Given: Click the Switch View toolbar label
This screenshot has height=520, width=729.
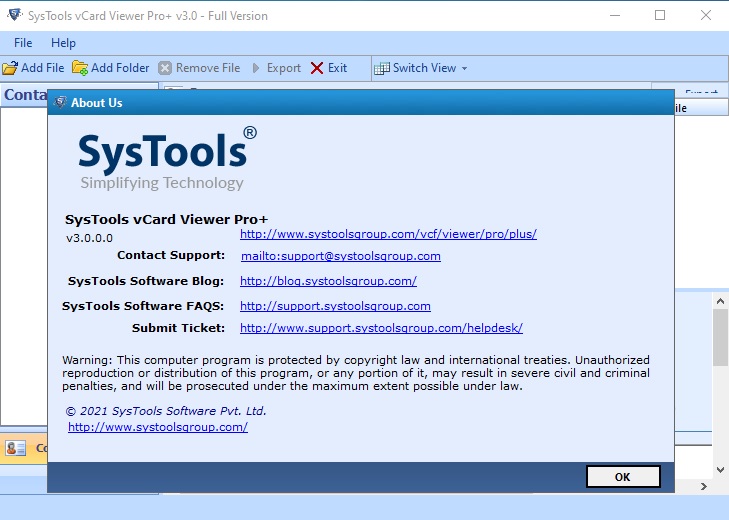Looking at the screenshot, I should pyautogui.click(x=424, y=68).
